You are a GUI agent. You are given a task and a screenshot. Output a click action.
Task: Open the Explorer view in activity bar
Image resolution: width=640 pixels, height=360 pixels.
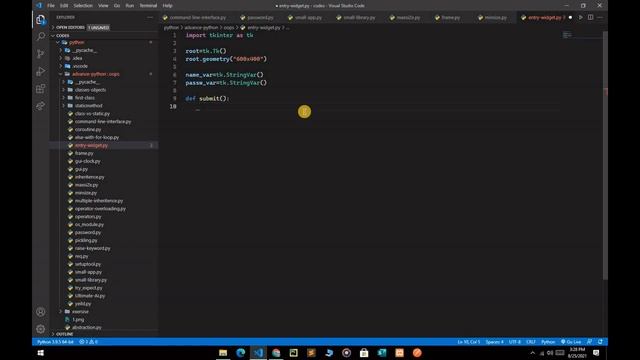[x=40, y=19]
